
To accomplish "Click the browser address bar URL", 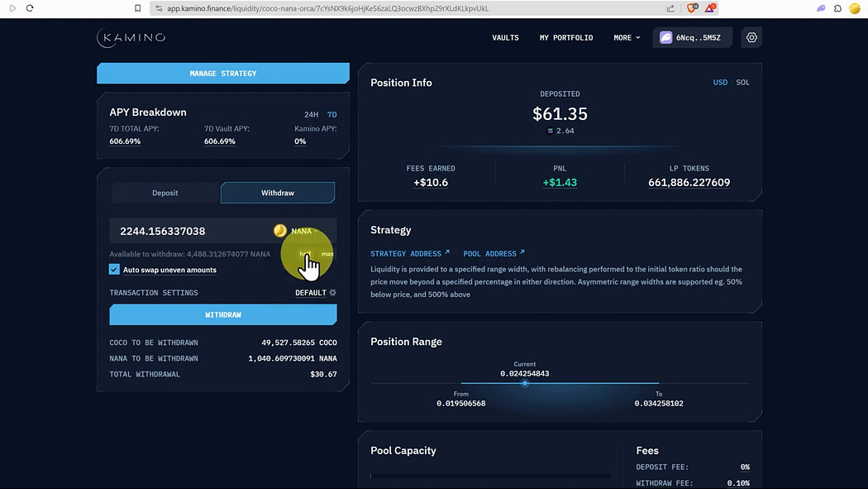I will tap(327, 8).
